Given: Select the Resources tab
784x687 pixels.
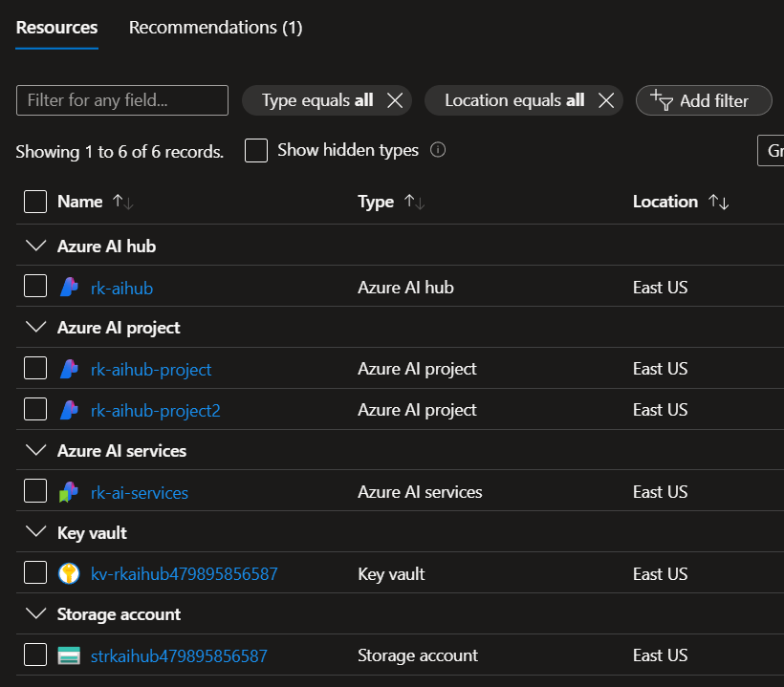Looking at the screenshot, I should (x=56, y=28).
